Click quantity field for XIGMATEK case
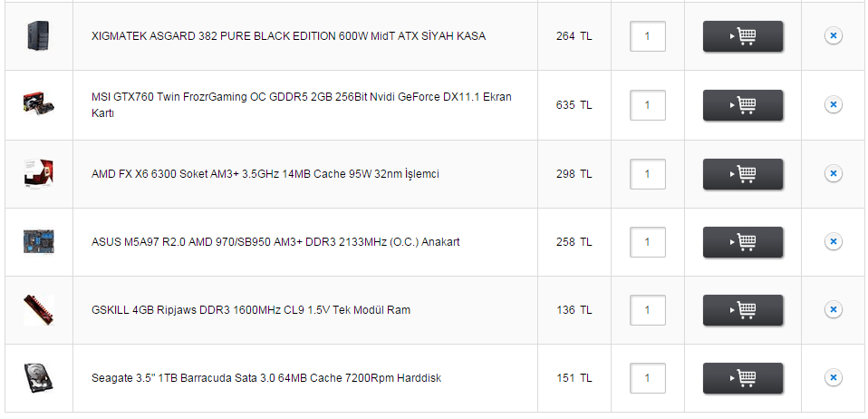 click(647, 36)
